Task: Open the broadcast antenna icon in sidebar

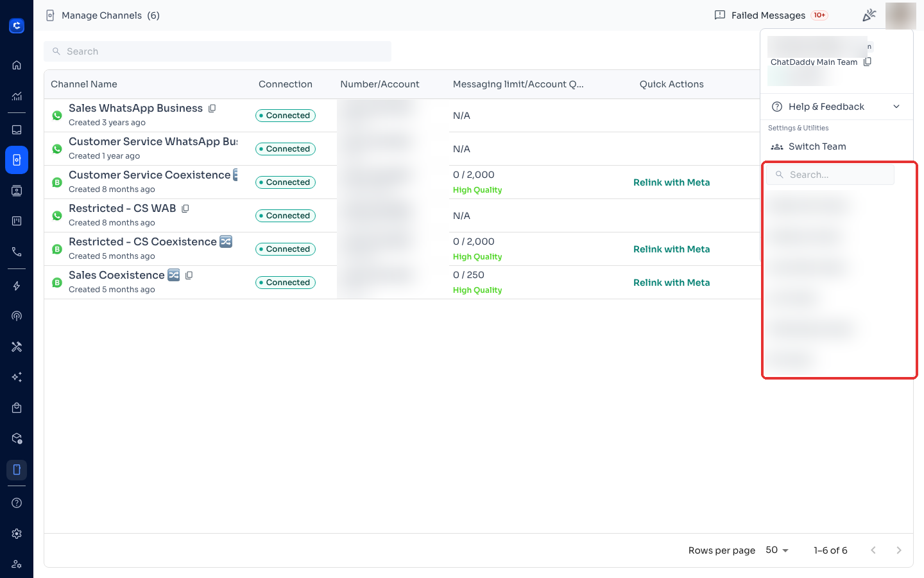Action: pos(17,316)
